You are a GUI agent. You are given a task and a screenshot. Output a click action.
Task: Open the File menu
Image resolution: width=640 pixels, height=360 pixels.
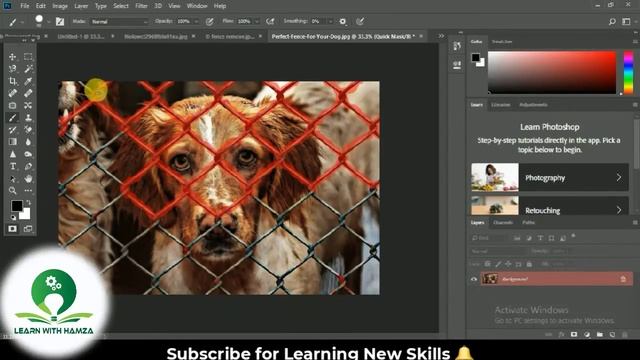[x=24, y=6]
